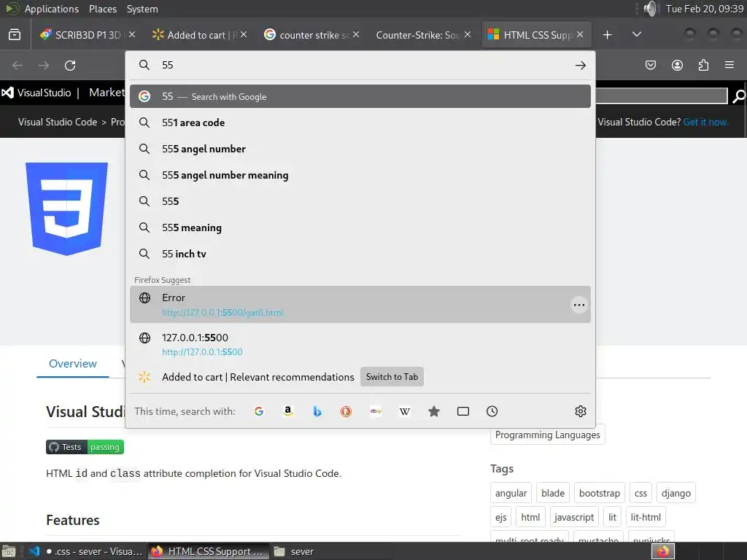Click the javascript tag
The width and height of the screenshot is (747, 560).
[574, 517]
